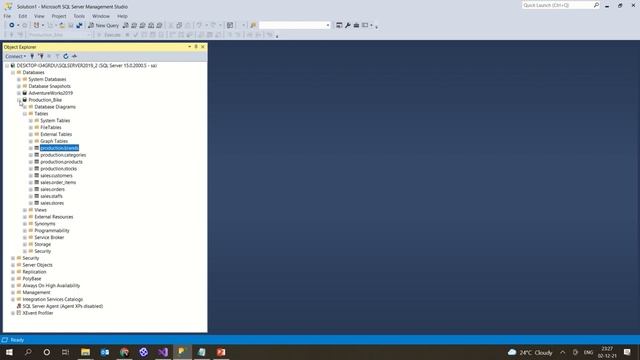The height and width of the screenshot is (360, 640).
Task: Open the Tools menu
Action: 79,16
